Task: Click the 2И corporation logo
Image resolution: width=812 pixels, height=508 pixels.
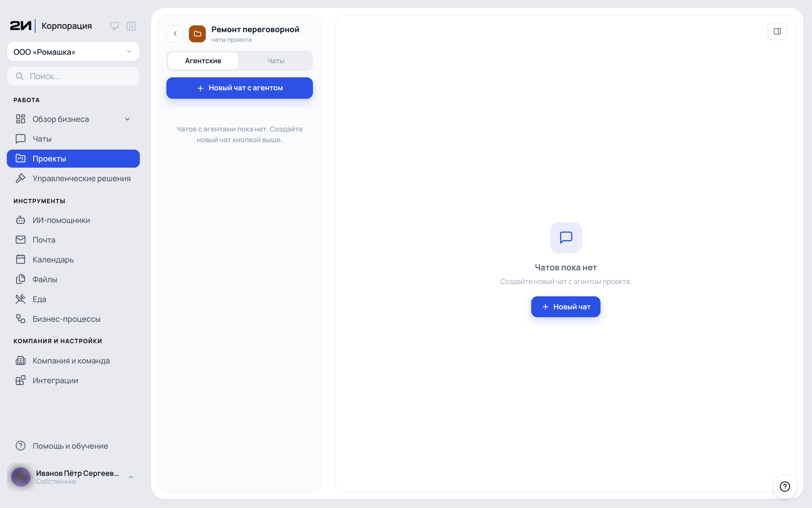Action: [21, 26]
